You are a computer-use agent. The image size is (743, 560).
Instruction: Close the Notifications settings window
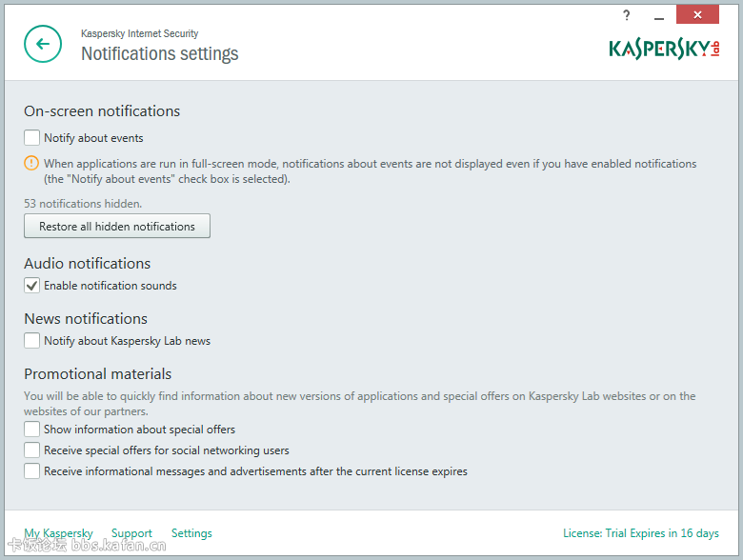point(697,14)
